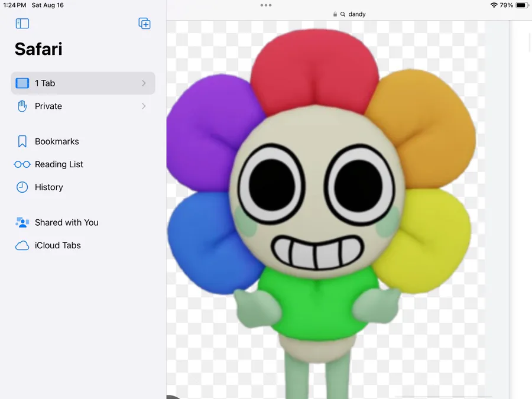Open Shared with You
The image size is (532, 399).
point(83,223)
